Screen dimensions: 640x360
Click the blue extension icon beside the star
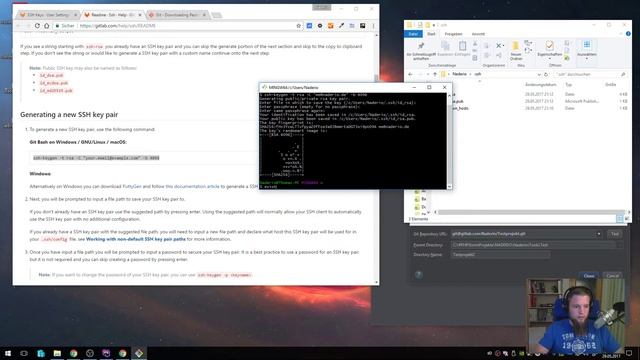click(x=309, y=26)
